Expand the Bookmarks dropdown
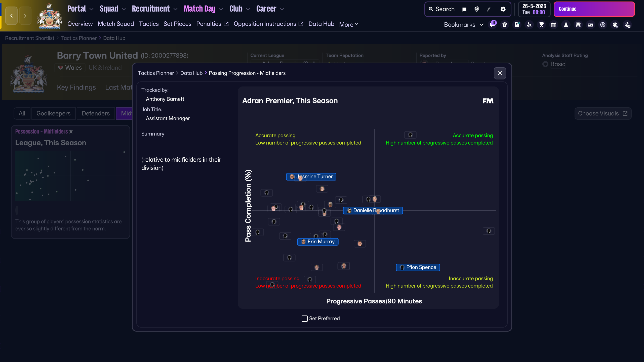Viewport: 644px width, 362px height. (464, 25)
